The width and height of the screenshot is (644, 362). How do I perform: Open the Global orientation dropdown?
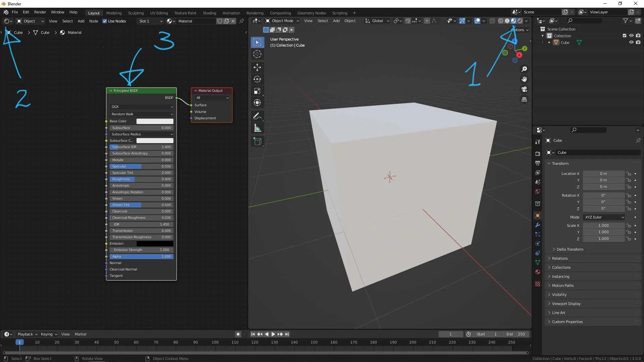[377, 21]
